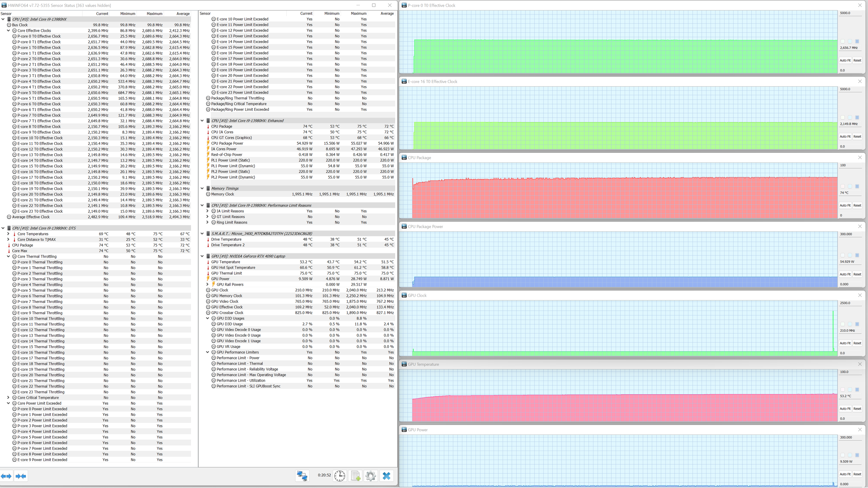Click the clock reset-timer icon
The width and height of the screenshot is (868, 488).
click(340, 476)
